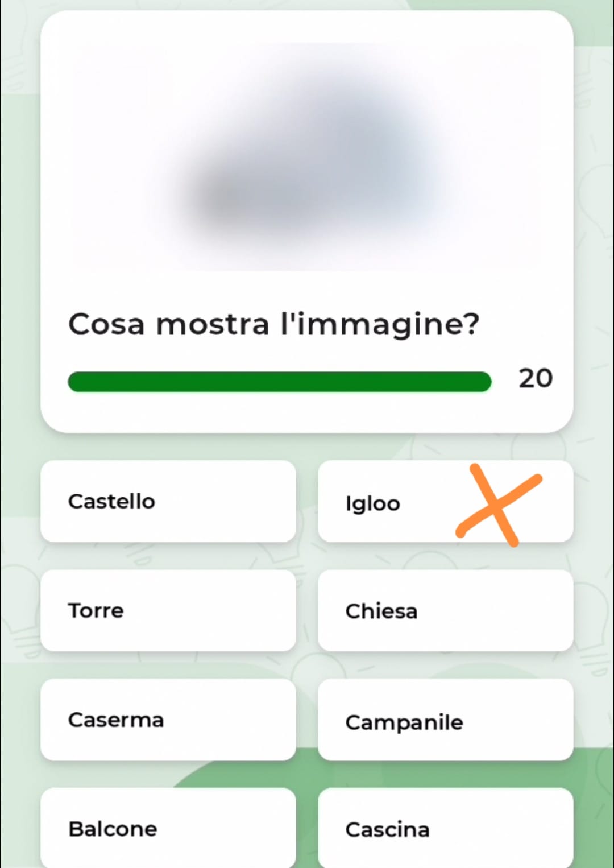Select the "Balcone" answer button

(168, 828)
